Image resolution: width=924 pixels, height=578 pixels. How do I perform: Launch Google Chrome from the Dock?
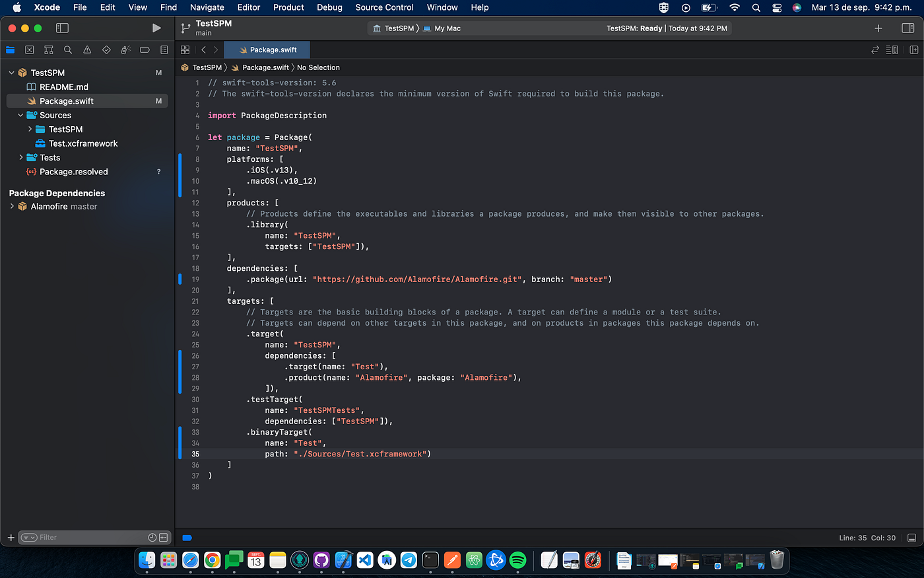pos(212,560)
